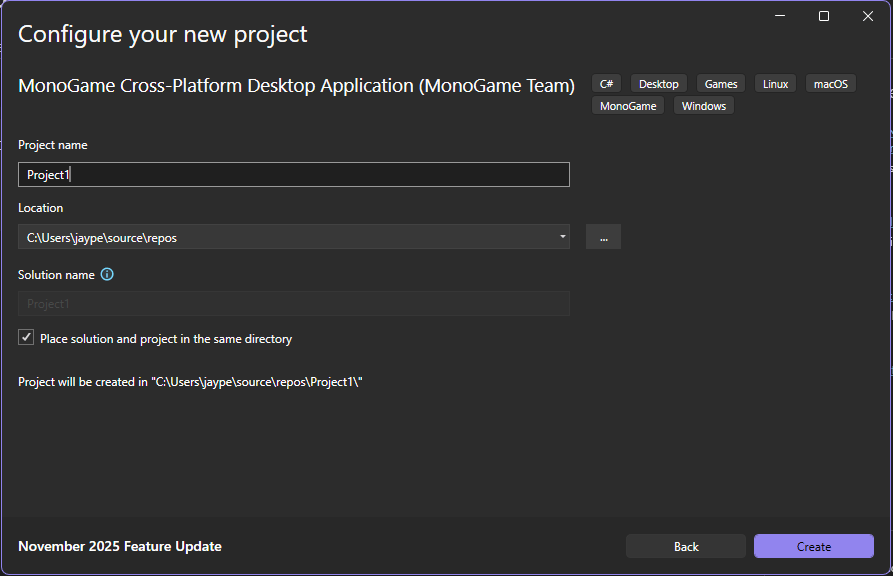This screenshot has height=576, width=893.
Task: Close the Configure your new project dialog
Action: click(867, 16)
